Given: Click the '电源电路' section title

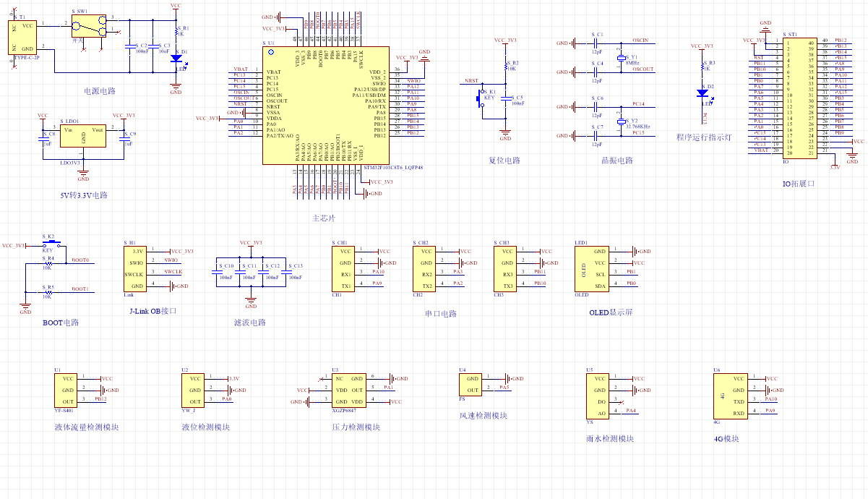Looking at the screenshot, I should click(x=100, y=91).
